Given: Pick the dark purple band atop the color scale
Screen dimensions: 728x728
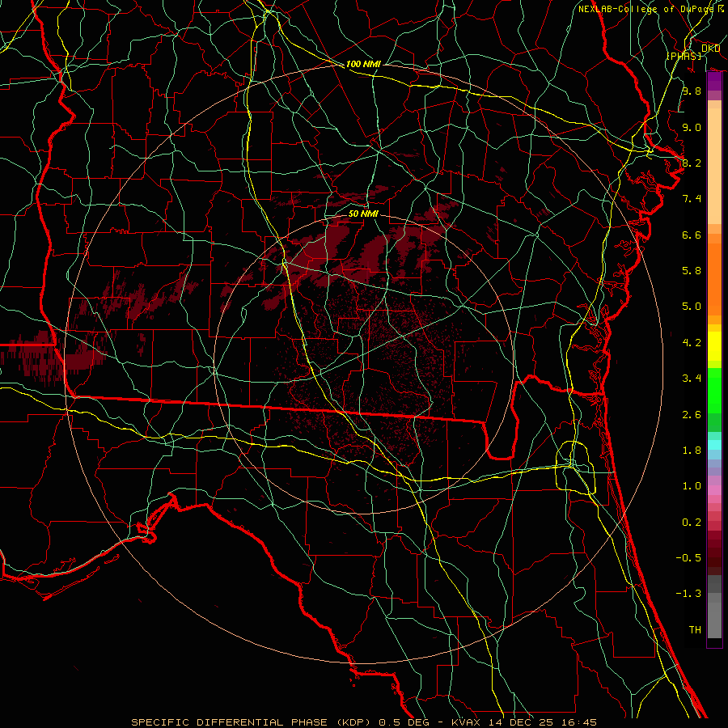Looking at the screenshot, I should [x=714, y=81].
